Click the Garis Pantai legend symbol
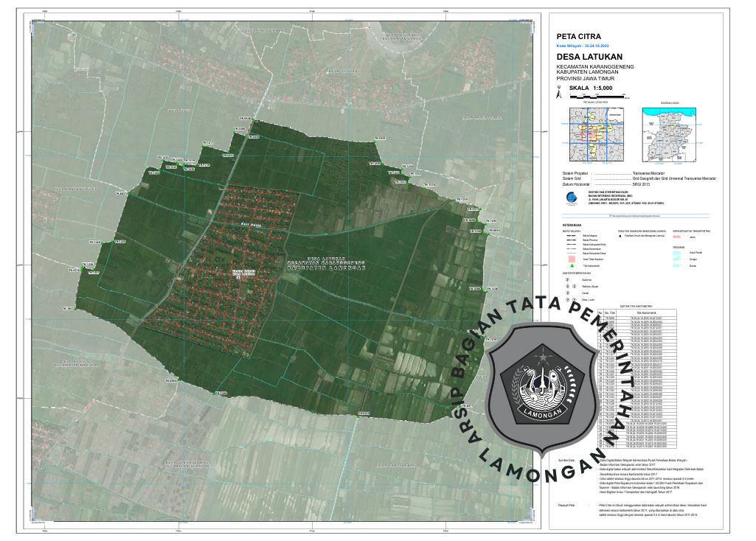Viewport: 756px width, 541px height. click(676, 254)
